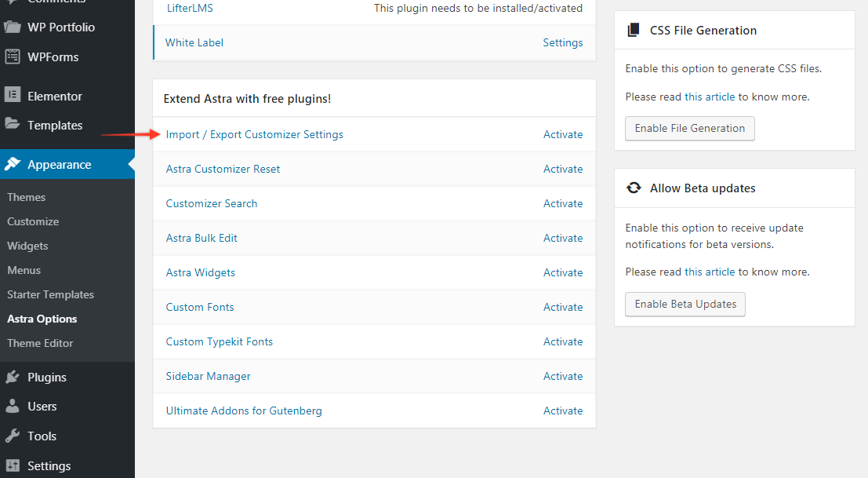Open the Sidebar Manager plugin link
868x478 pixels.
point(208,376)
